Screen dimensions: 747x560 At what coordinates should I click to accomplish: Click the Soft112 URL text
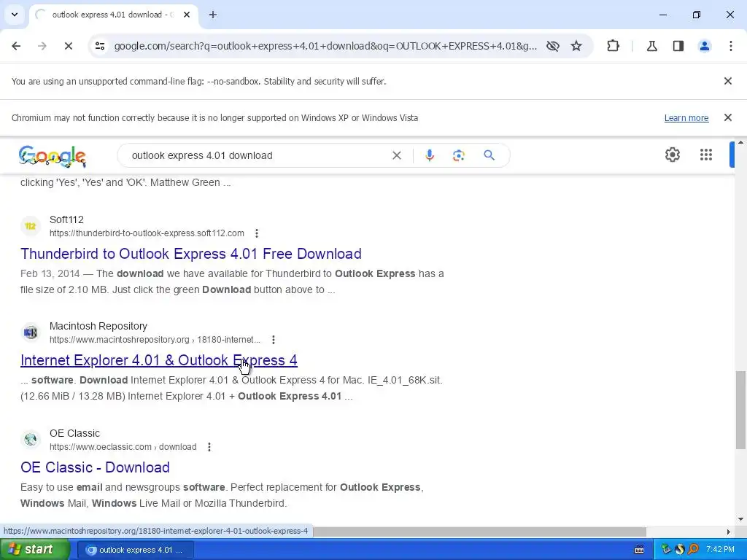pyautogui.click(x=147, y=233)
